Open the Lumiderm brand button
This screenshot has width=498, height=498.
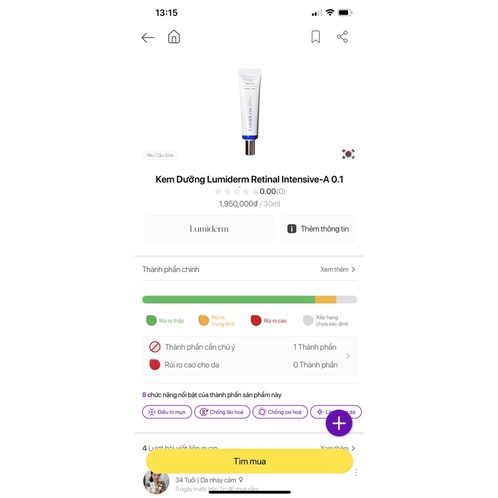[x=209, y=229]
